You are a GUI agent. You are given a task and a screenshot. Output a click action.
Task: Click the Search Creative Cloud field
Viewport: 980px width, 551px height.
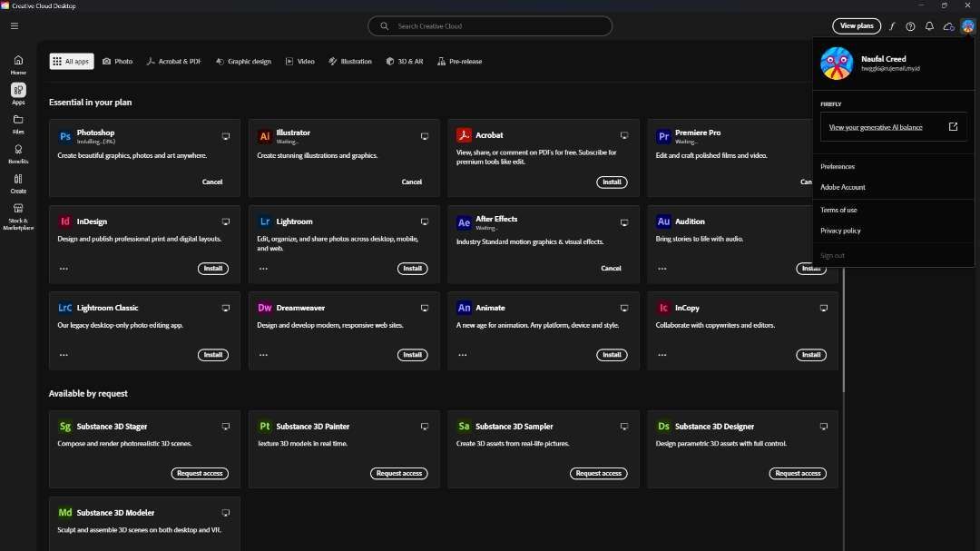click(x=490, y=26)
